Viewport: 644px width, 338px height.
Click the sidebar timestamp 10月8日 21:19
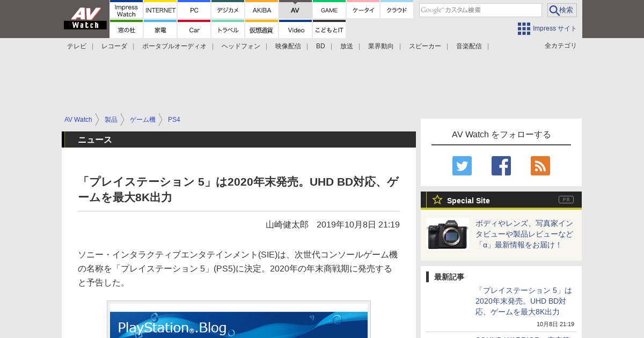pyautogui.click(x=555, y=324)
